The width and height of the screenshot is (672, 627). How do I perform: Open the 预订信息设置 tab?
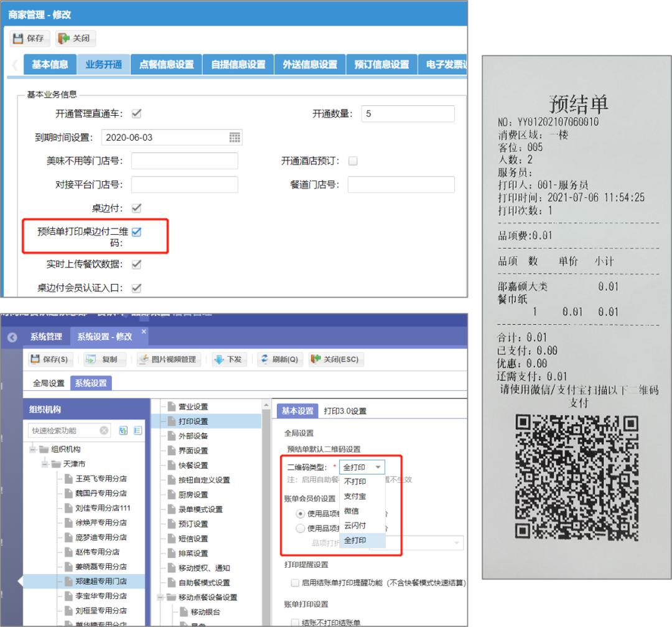[381, 65]
